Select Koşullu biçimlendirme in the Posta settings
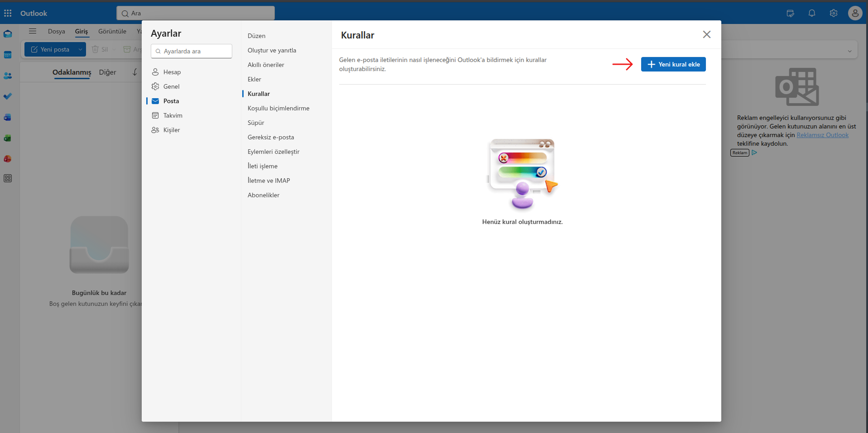 coord(278,108)
